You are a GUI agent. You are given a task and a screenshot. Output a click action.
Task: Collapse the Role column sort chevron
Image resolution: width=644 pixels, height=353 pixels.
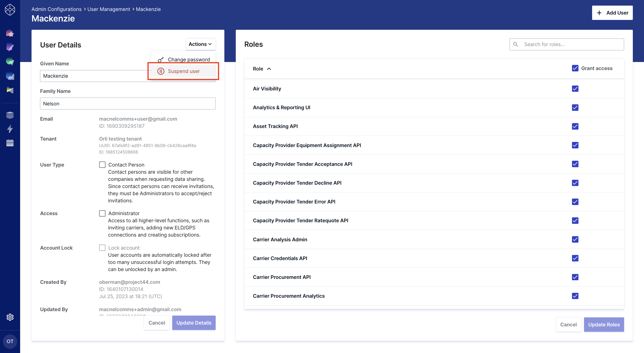click(x=270, y=68)
